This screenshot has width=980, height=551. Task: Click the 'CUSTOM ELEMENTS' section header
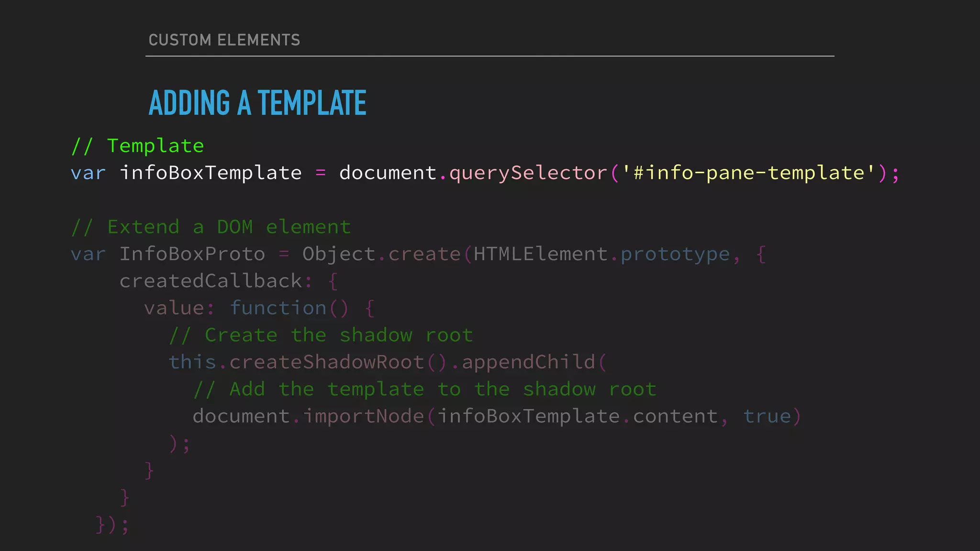pos(224,40)
